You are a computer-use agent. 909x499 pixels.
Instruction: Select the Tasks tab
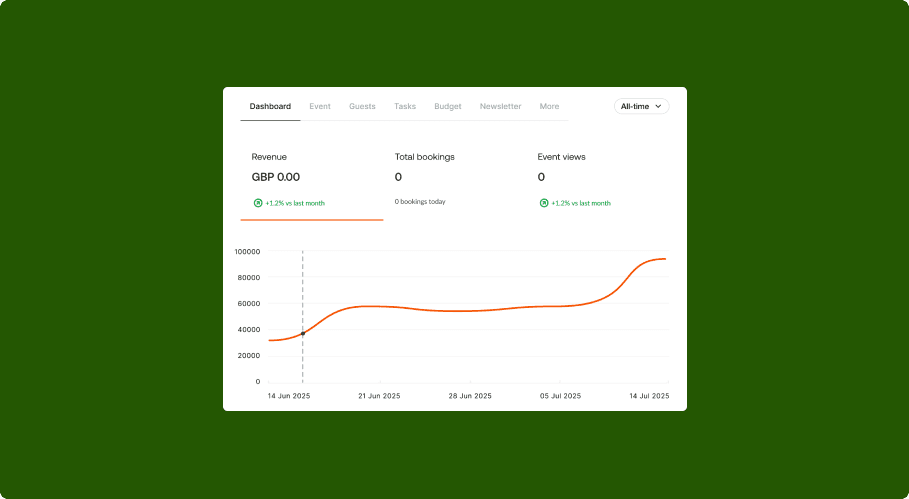[405, 106]
